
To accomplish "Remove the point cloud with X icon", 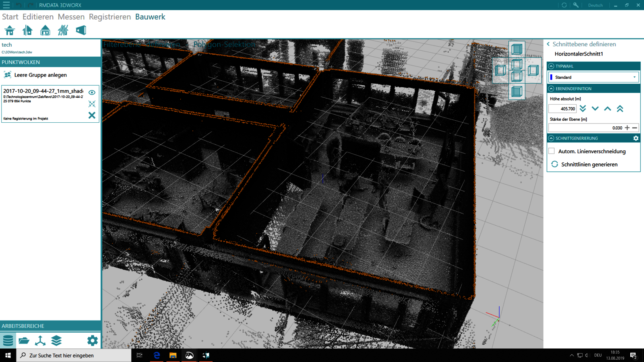I will 92,115.
